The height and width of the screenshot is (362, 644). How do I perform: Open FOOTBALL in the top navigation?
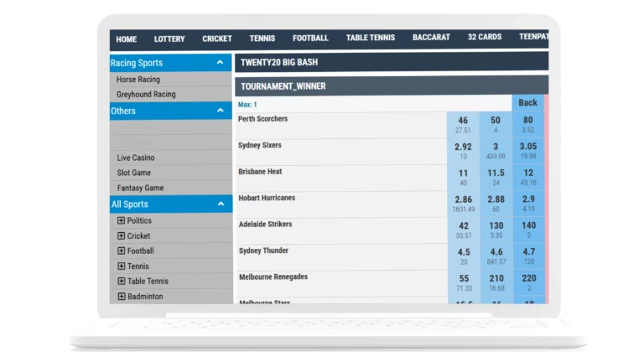[310, 39]
